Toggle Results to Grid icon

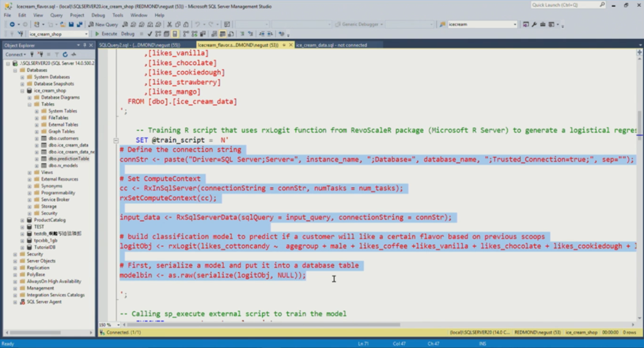[222, 34]
